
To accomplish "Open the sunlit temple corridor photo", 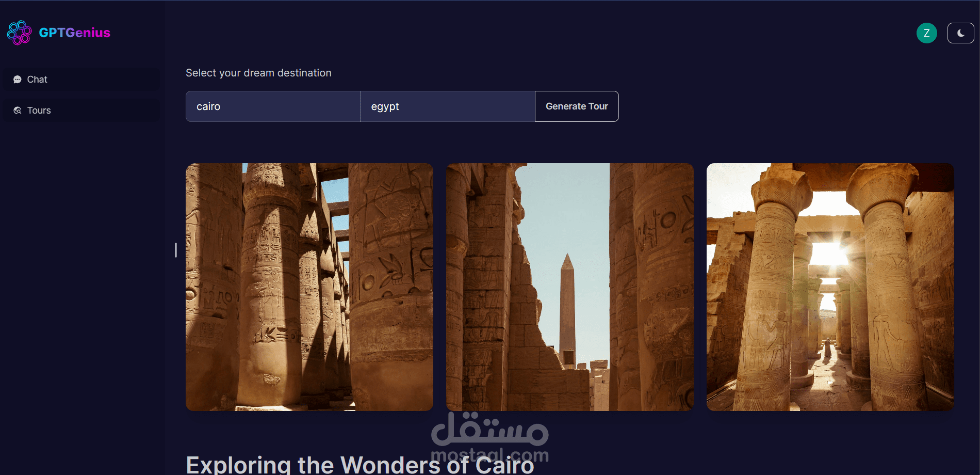I will pos(830,287).
